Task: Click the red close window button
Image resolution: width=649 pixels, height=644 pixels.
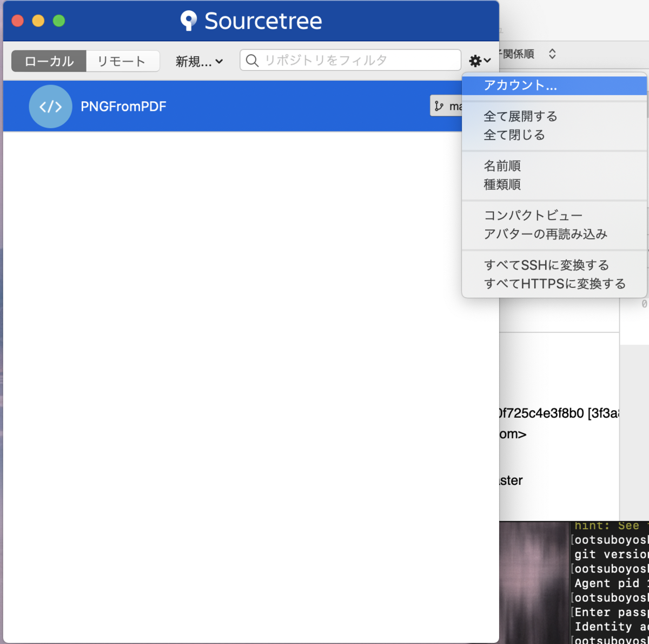Action: tap(17, 21)
